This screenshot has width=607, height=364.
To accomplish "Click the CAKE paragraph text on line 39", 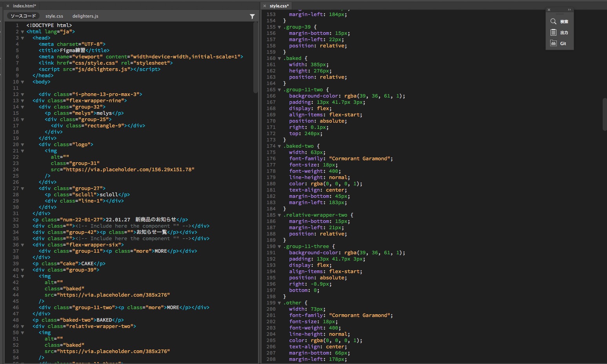I will 87,264.
